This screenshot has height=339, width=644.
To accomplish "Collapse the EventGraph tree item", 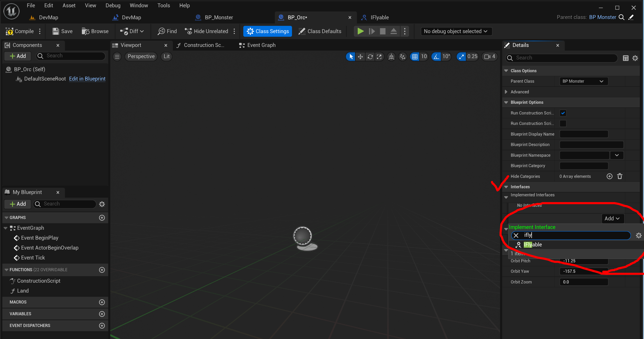I will click(5, 228).
